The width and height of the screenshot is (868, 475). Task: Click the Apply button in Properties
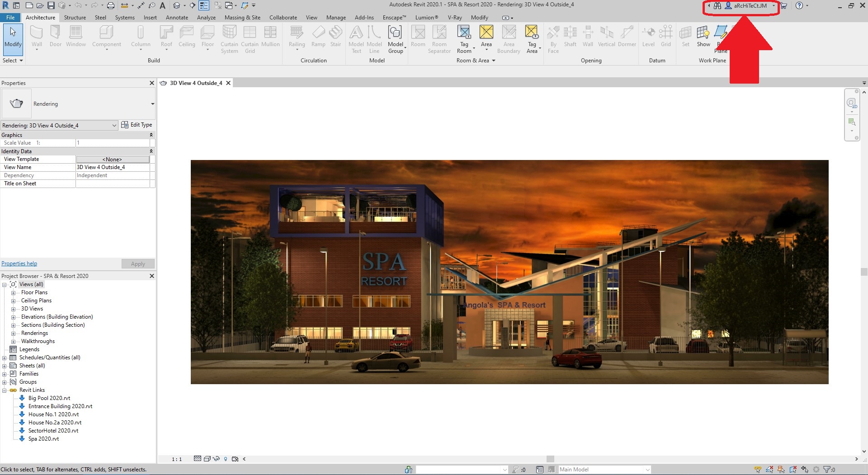pos(138,263)
